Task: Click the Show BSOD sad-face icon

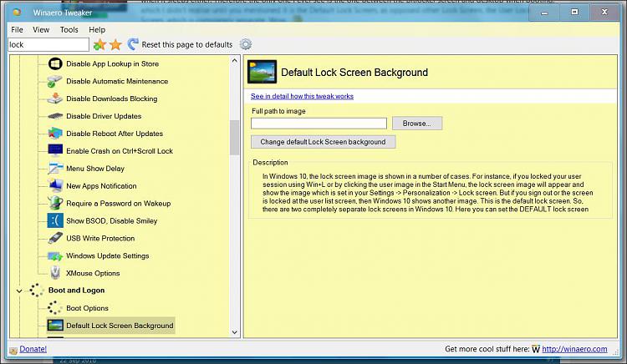Action: pos(55,220)
